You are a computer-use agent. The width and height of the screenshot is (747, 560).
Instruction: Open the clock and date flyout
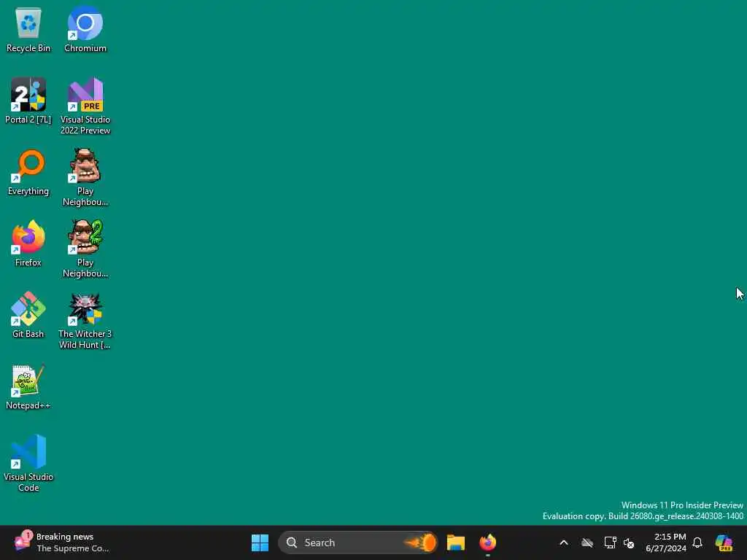[666, 542]
